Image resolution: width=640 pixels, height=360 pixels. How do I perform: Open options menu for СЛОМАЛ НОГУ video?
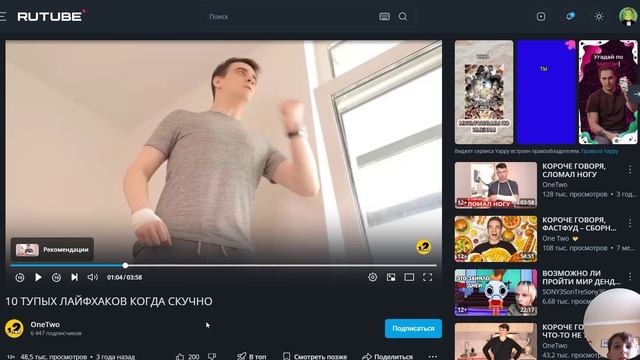pos(630,169)
